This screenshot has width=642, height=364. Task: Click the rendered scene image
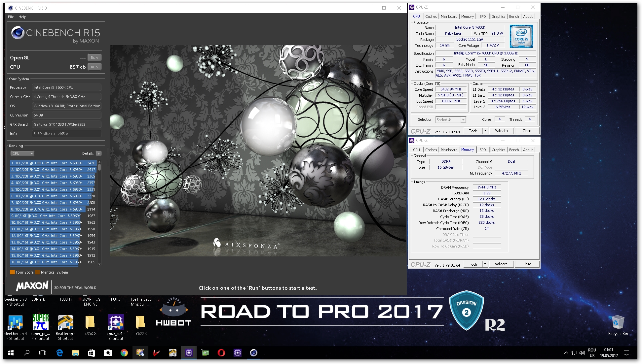[x=258, y=151]
